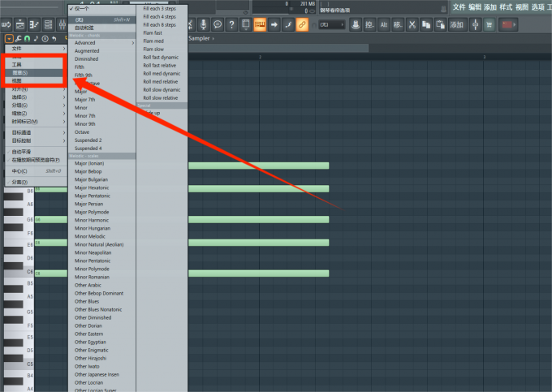Expand the 选择(S) submenu
The height and width of the screenshot is (392, 552).
point(36,97)
